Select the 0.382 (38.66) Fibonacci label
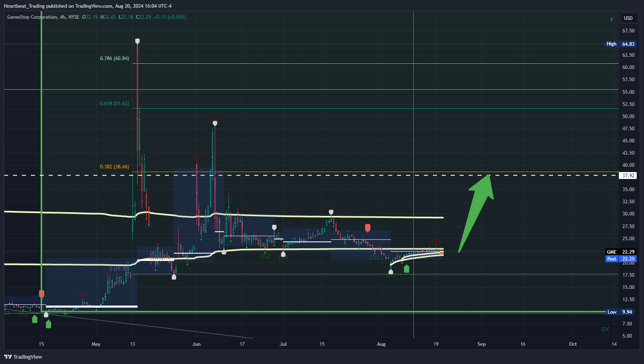644x364 pixels. (115, 167)
